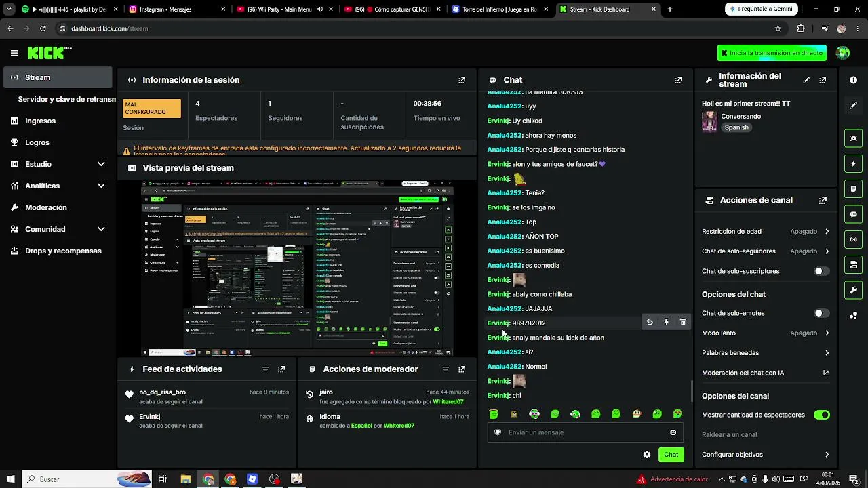Toggle the note widget in right sidebar
868x488 pixels.
[x=853, y=188]
